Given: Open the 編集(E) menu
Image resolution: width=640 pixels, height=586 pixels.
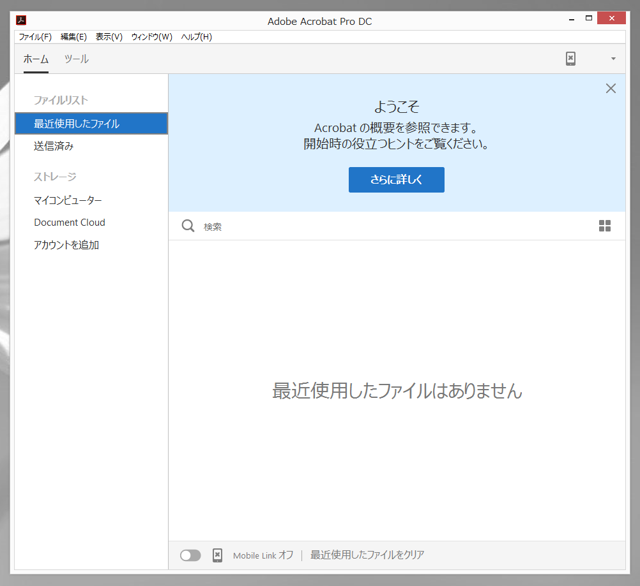Looking at the screenshot, I should [x=74, y=37].
